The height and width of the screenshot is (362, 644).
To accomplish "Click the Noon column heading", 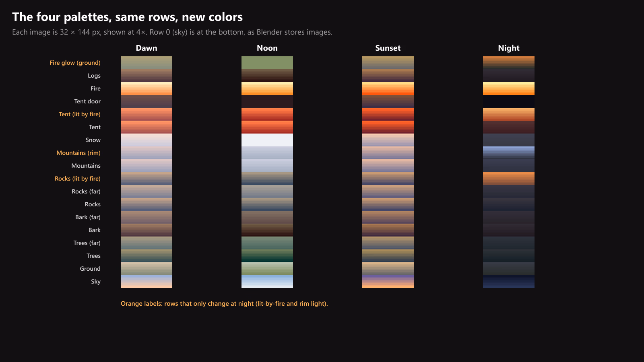I will [267, 48].
